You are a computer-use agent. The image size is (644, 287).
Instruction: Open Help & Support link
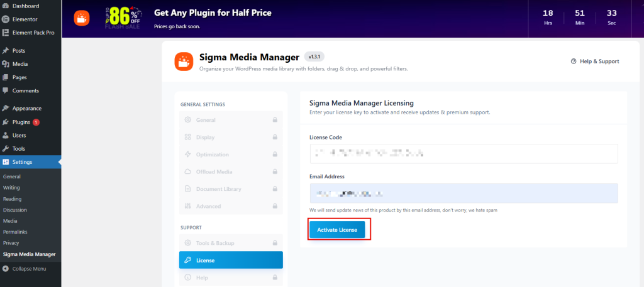[595, 61]
